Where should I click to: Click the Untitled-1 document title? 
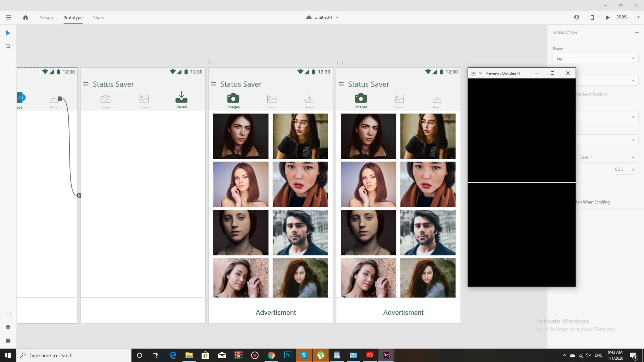click(323, 17)
